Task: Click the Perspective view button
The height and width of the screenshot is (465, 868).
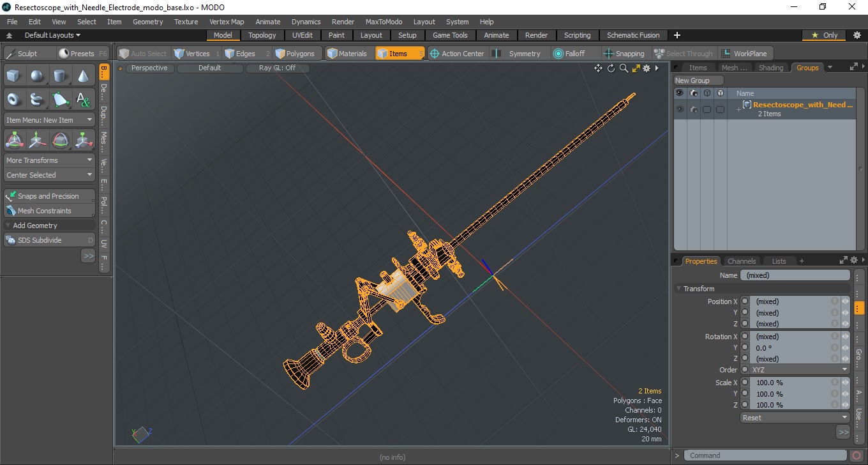Action: (149, 68)
